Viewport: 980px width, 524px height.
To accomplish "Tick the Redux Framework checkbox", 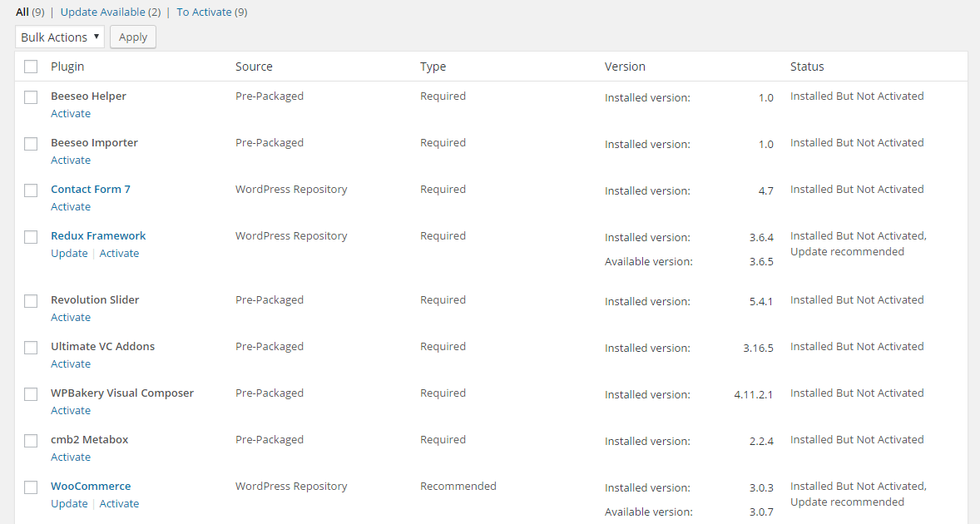I will click(x=31, y=237).
